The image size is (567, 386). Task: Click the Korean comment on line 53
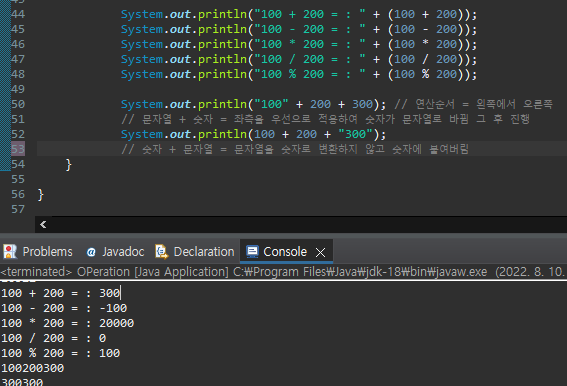[295, 149]
